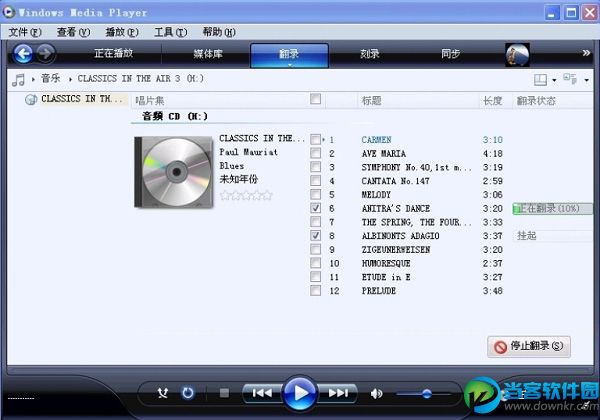Click the album artist Paul Mauriat
Viewport: 600px width, 420px height.
pos(249,152)
